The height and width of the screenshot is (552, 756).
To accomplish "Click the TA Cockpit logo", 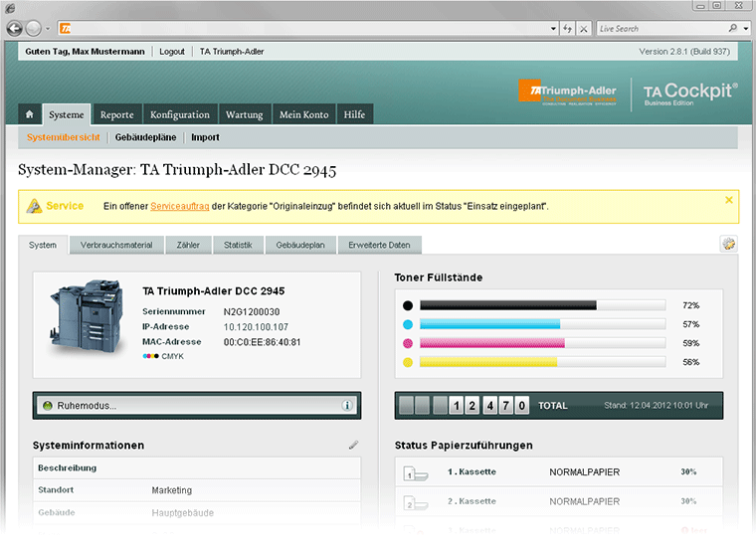I will [690, 93].
